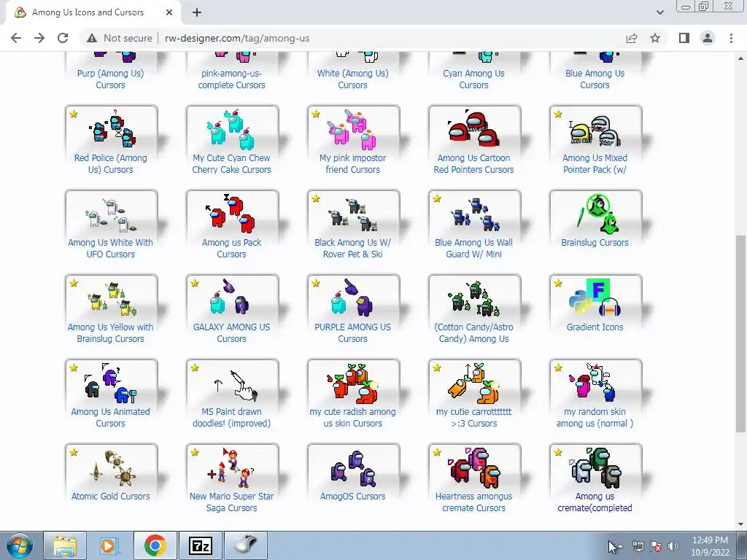Open the mouse application in taskbar
Screen dimensions: 747x560
click(245, 545)
